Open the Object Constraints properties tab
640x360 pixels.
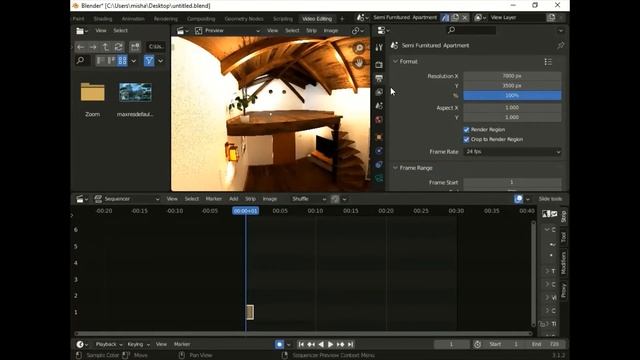pyautogui.click(x=379, y=164)
